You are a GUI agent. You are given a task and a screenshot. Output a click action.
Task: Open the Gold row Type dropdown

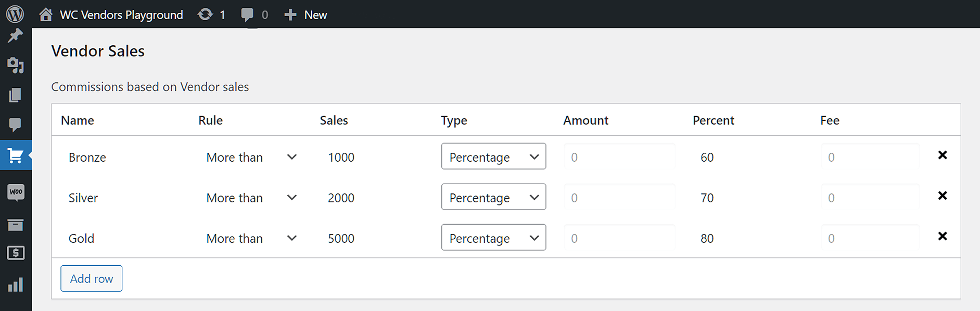493,238
